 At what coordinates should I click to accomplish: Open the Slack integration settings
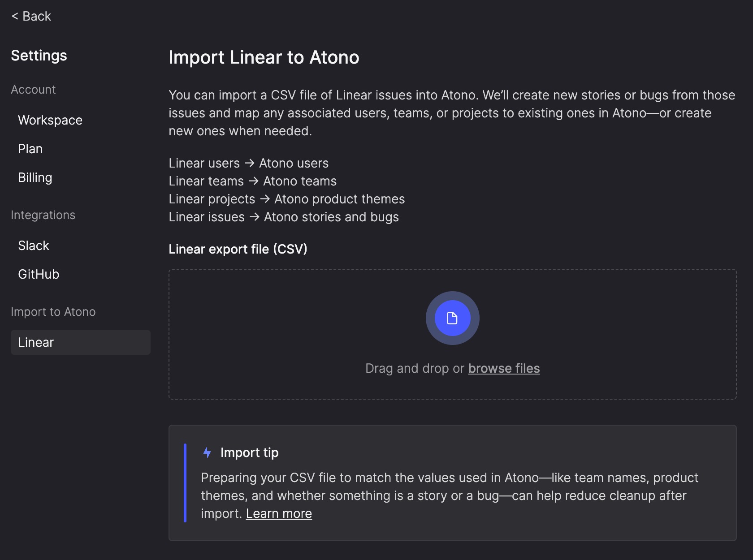click(x=34, y=246)
